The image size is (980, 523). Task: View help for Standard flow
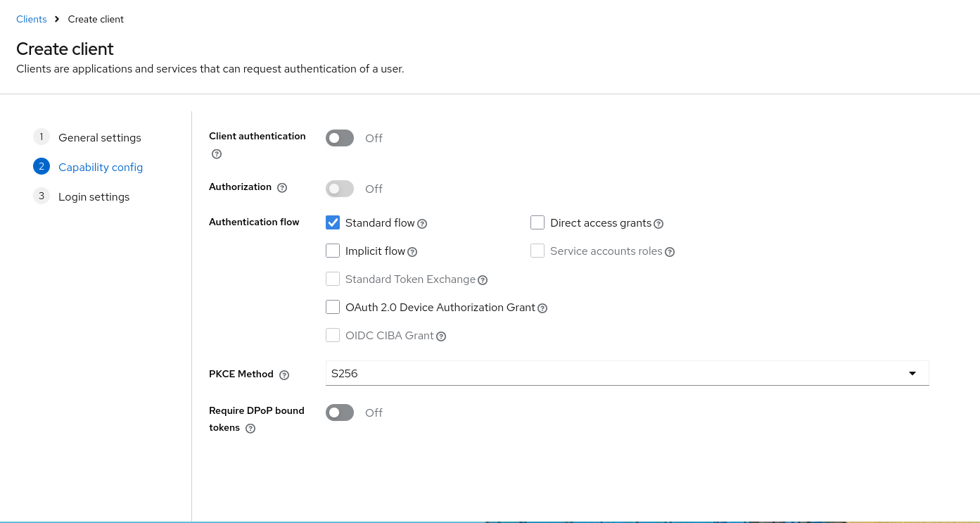point(422,223)
